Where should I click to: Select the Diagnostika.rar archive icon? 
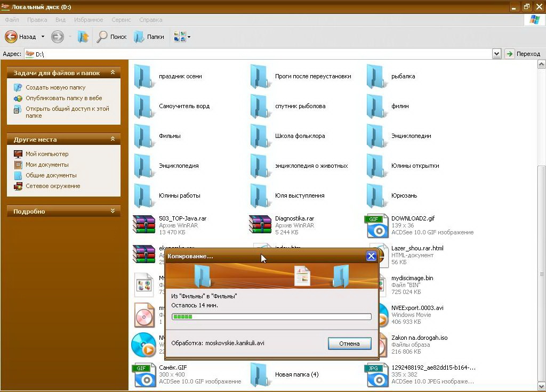[260, 225]
